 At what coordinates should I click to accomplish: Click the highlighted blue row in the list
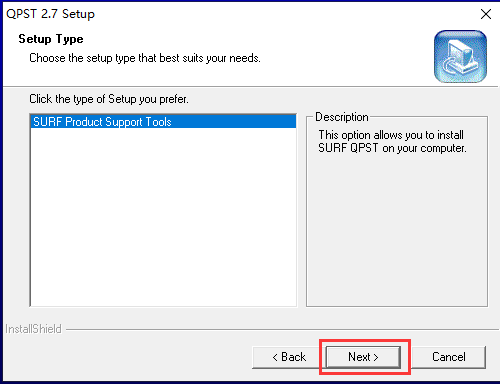click(x=163, y=121)
